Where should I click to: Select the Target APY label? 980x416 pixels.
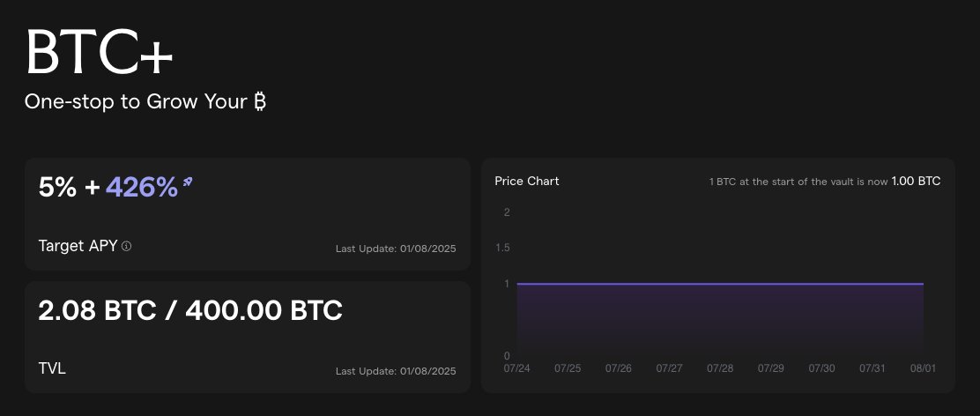pos(78,246)
